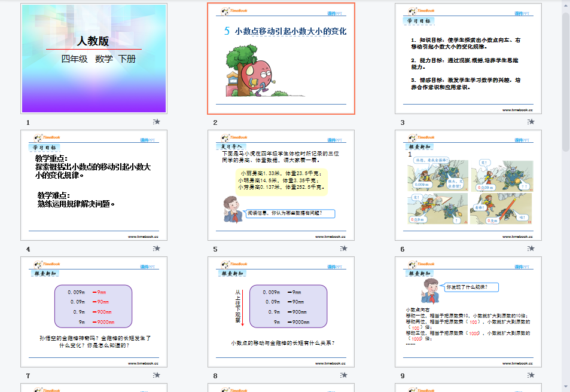Click the animation star icon under slide 7
Screen dimensions: 570x392
click(x=157, y=375)
